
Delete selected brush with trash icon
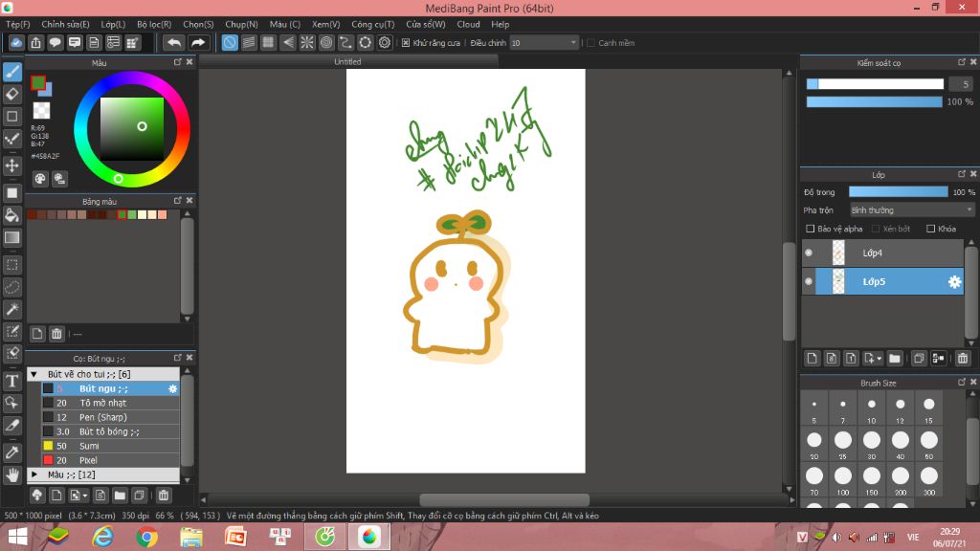pos(163,496)
